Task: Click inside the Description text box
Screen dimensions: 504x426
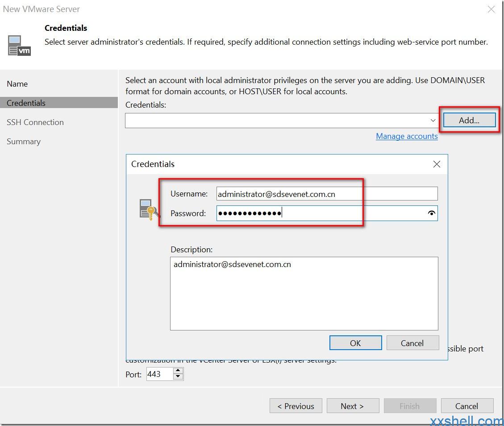Action: click(x=304, y=293)
